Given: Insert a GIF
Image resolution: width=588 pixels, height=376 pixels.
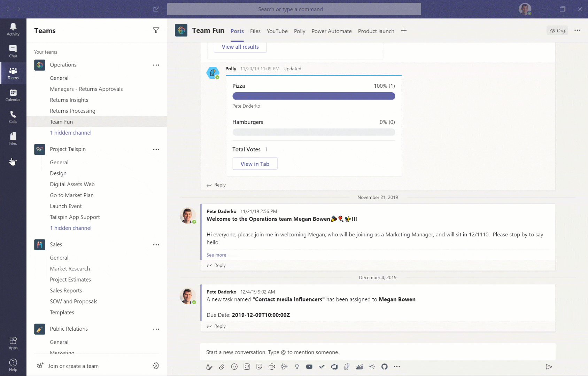Looking at the screenshot, I should (247, 367).
